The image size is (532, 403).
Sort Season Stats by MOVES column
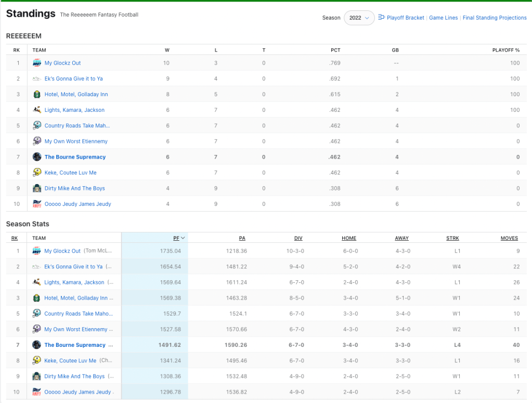(509, 238)
